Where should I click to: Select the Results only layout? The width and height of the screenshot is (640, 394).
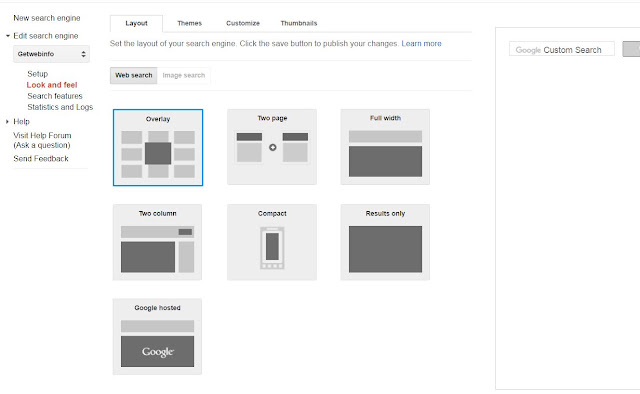pyautogui.click(x=385, y=242)
